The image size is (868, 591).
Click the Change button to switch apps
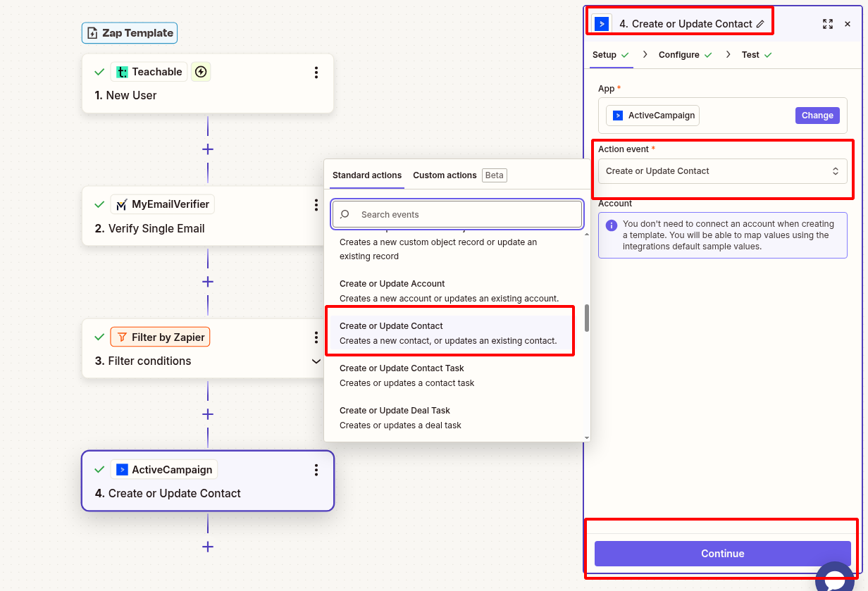coord(817,115)
